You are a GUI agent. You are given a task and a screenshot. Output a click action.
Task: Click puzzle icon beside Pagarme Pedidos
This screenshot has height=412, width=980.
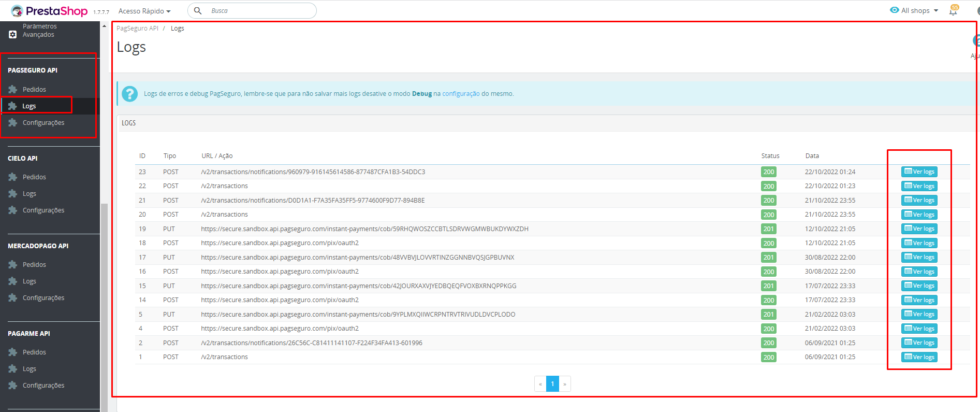(x=13, y=352)
